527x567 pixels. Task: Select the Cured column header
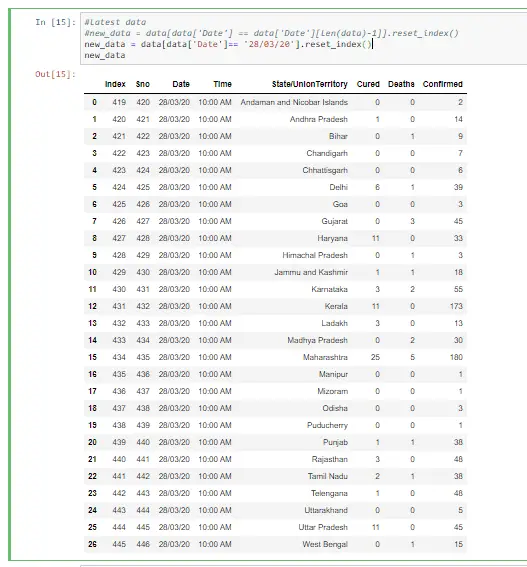368,84
